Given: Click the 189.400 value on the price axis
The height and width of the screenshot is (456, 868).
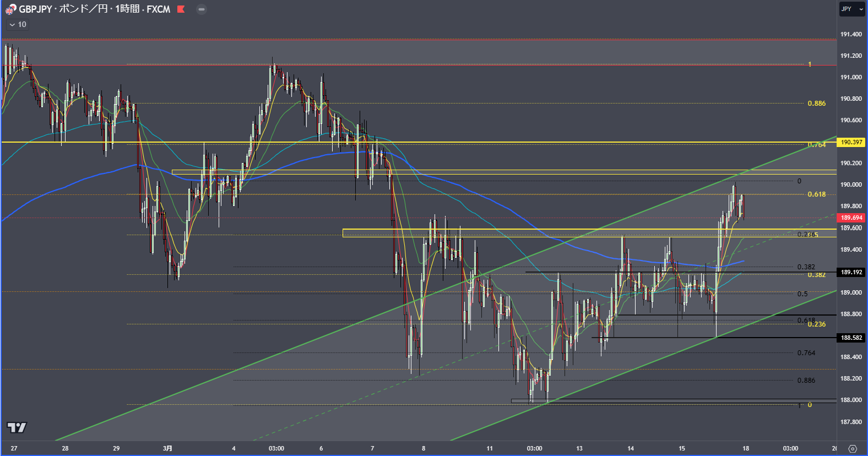Looking at the screenshot, I should [x=851, y=249].
